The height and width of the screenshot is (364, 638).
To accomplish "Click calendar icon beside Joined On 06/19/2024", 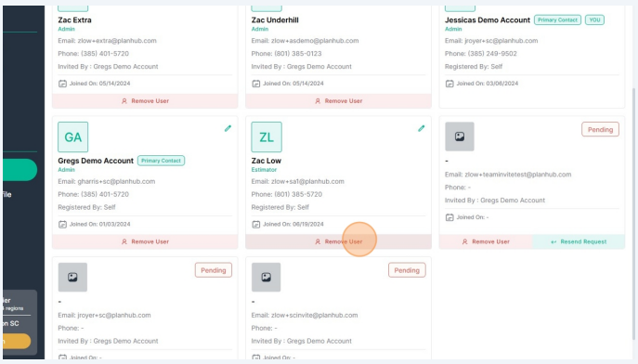I will (256, 224).
